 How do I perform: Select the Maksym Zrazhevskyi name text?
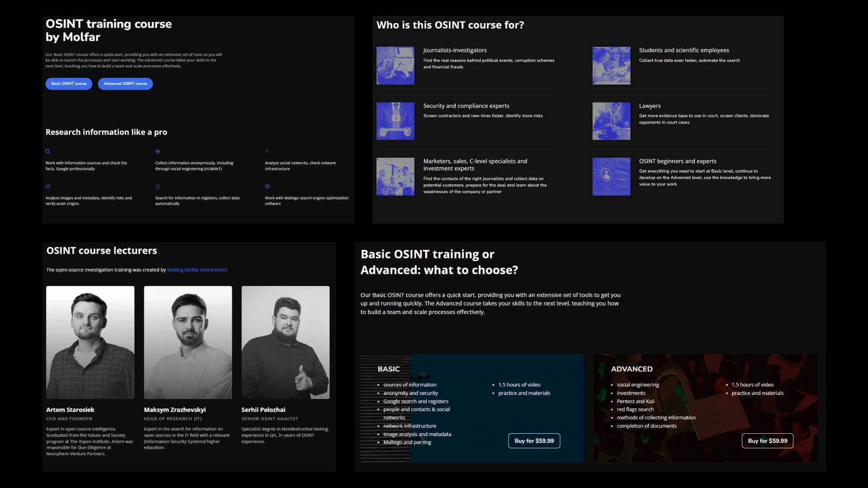coord(175,410)
